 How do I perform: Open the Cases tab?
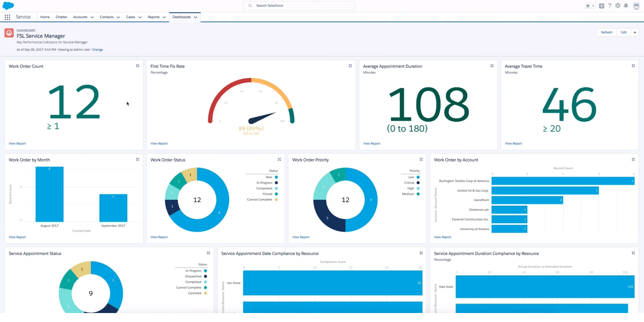pos(131,17)
